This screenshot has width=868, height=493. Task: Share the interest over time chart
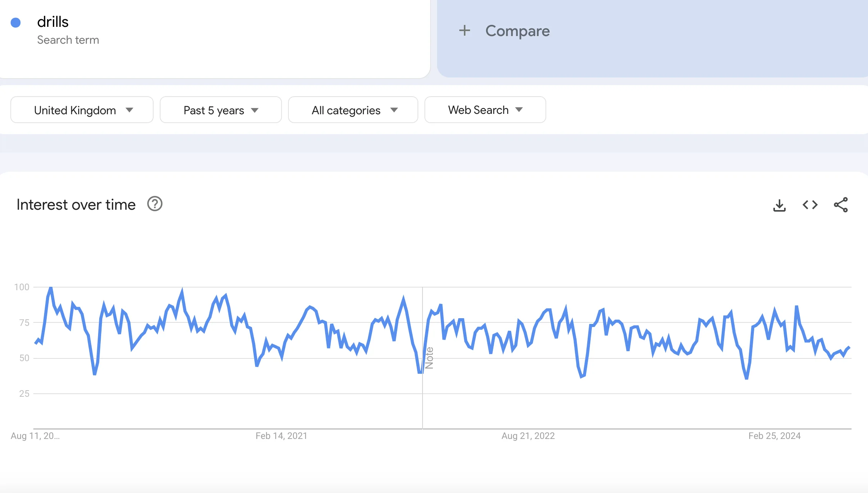(x=841, y=205)
